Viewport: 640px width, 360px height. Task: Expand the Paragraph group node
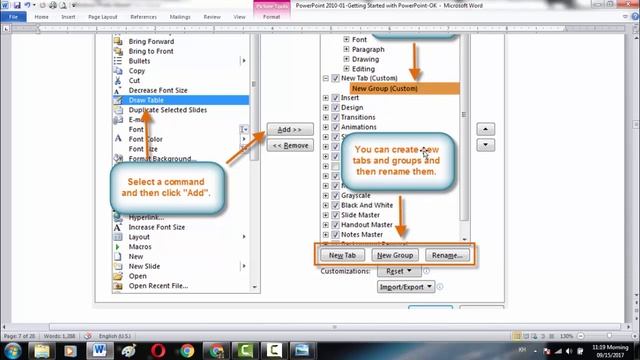[x=346, y=49]
